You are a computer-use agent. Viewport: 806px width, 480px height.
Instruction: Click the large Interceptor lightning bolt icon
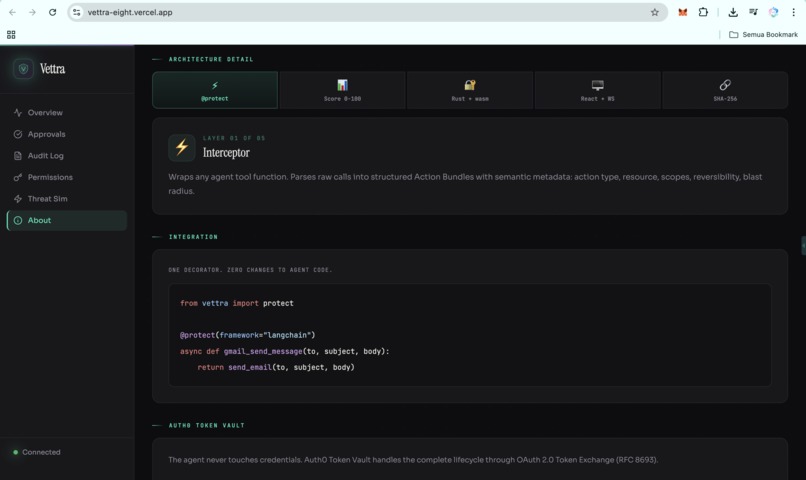(182, 147)
